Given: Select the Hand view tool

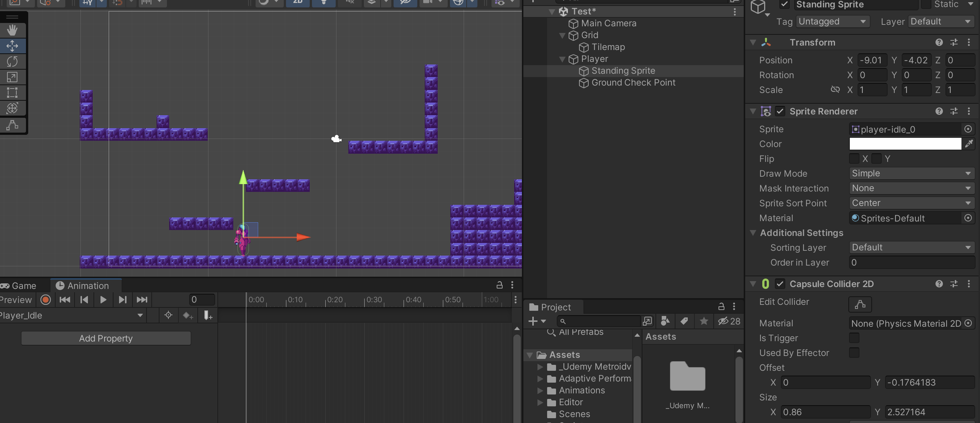Looking at the screenshot, I should pyautogui.click(x=12, y=30).
